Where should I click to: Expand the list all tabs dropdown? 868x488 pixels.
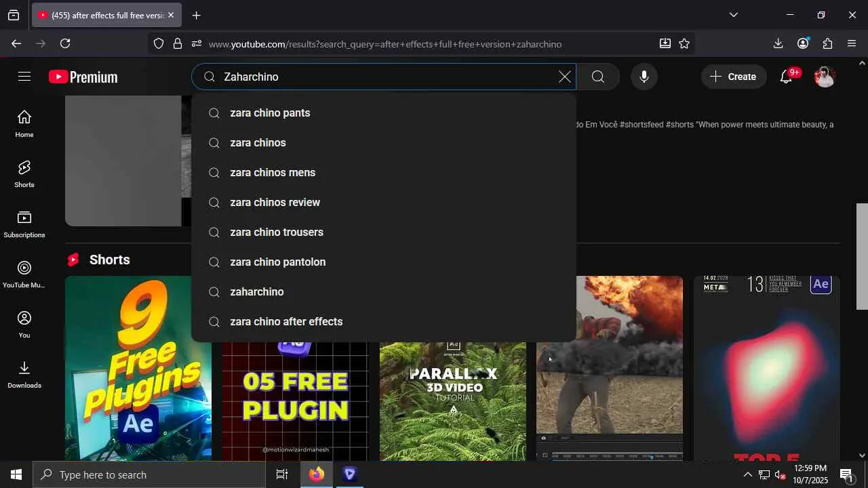[x=734, y=15]
